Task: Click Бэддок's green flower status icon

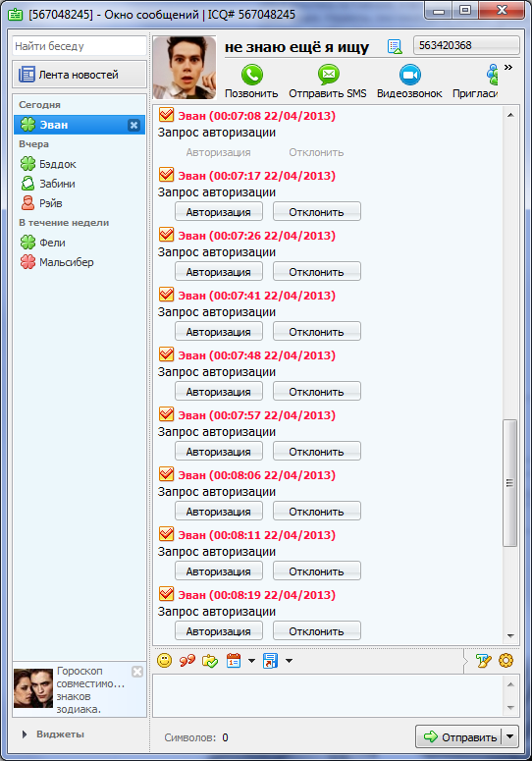Action: [28, 164]
